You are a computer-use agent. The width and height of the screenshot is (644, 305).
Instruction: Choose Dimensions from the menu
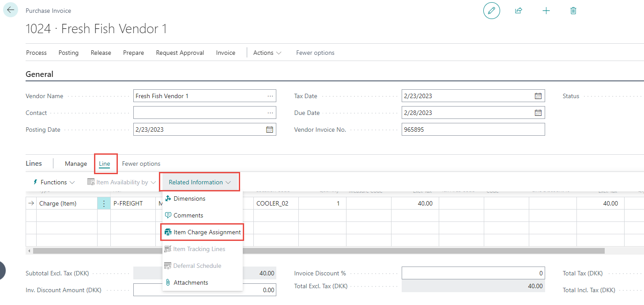click(189, 198)
